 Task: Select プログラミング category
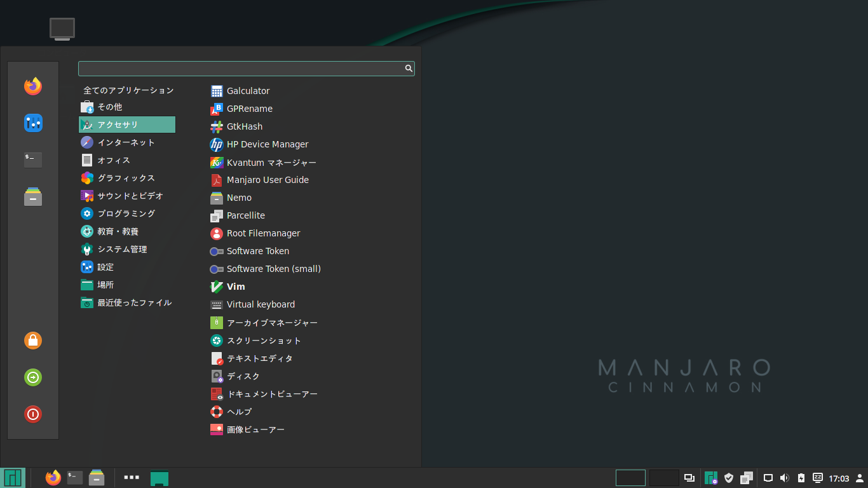[x=127, y=213]
